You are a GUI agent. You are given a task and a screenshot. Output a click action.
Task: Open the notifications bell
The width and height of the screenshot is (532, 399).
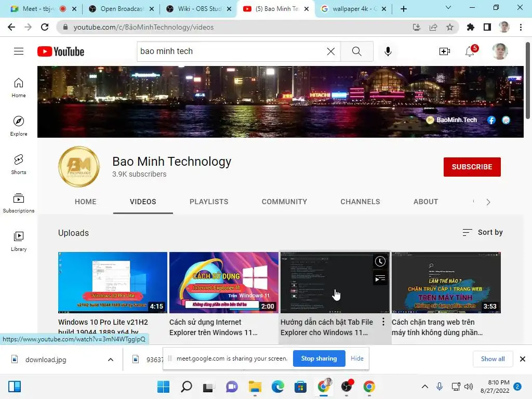470,51
